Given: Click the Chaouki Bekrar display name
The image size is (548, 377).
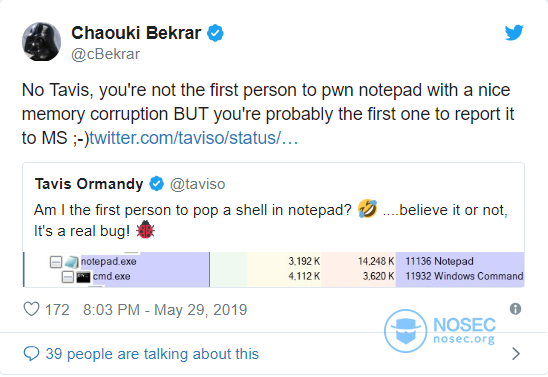Looking at the screenshot, I should click(x=136, y=33).
